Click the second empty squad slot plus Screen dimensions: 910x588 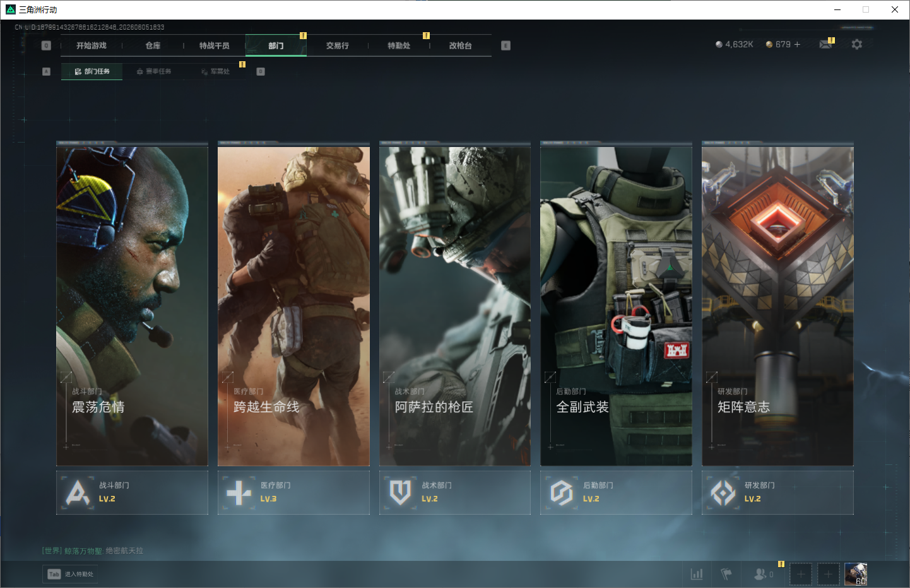point(829,574)
